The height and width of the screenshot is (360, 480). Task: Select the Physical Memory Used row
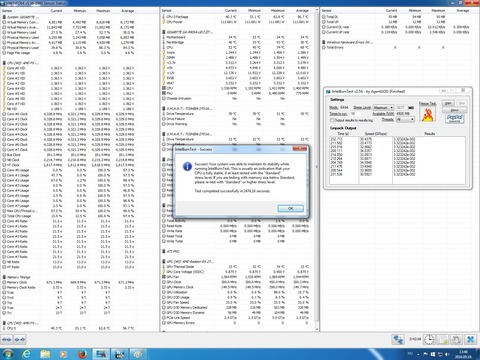68,37
